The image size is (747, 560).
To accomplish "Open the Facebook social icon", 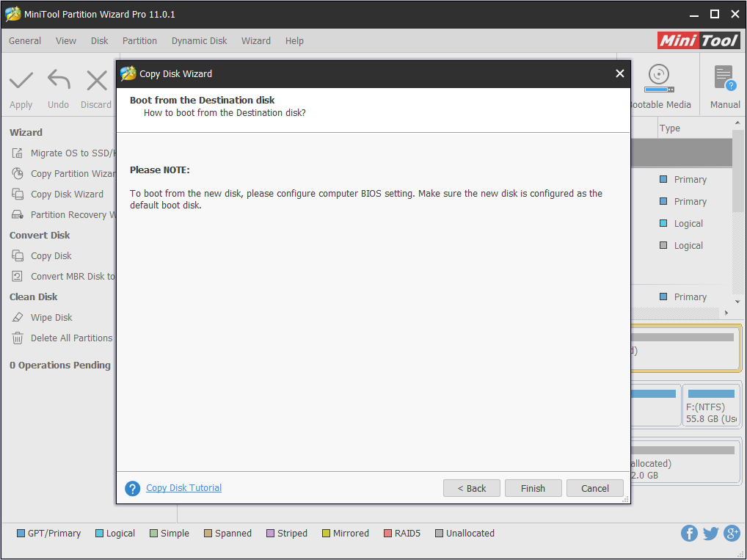I will point(689,534).
